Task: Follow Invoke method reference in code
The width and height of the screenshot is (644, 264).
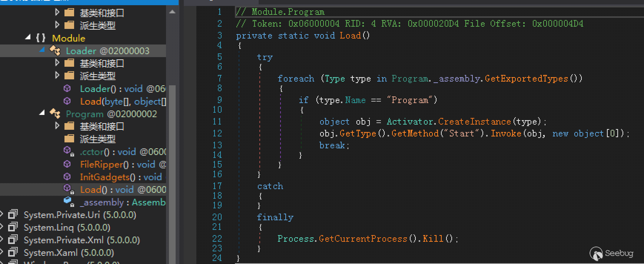Action: [x=506, y=133]
